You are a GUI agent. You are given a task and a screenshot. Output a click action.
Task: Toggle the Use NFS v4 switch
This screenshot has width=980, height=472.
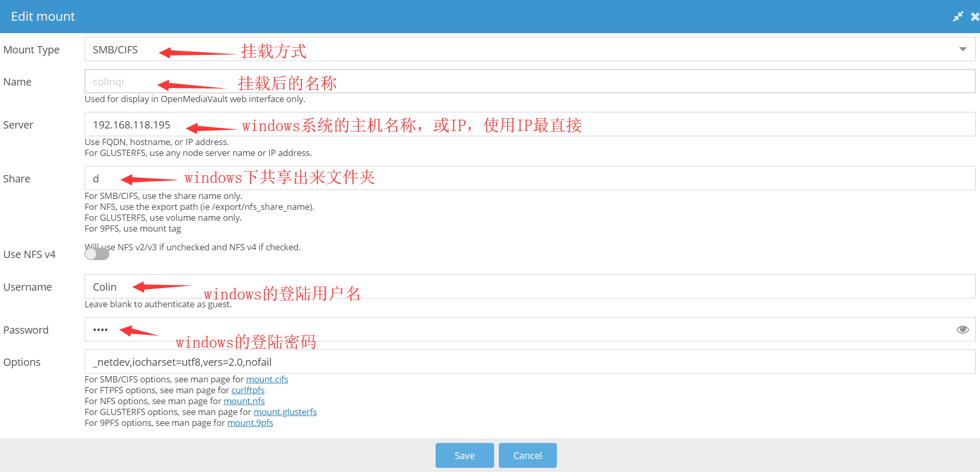click(97, 254)
